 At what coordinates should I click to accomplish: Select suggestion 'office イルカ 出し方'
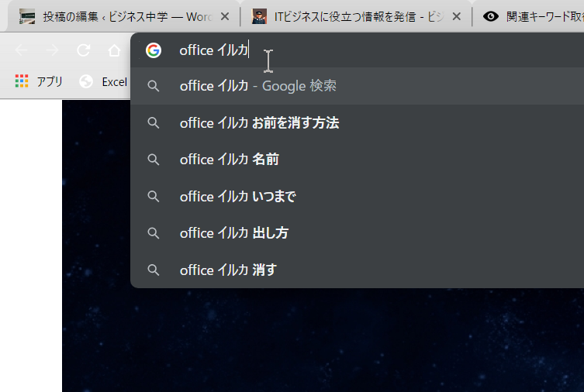[358, 233]
